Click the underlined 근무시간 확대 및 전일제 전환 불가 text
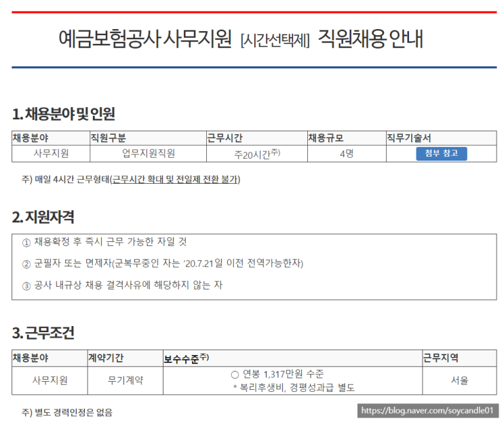Image resolution: width=504 pixels, height=423 pixels. click(175, 179)
